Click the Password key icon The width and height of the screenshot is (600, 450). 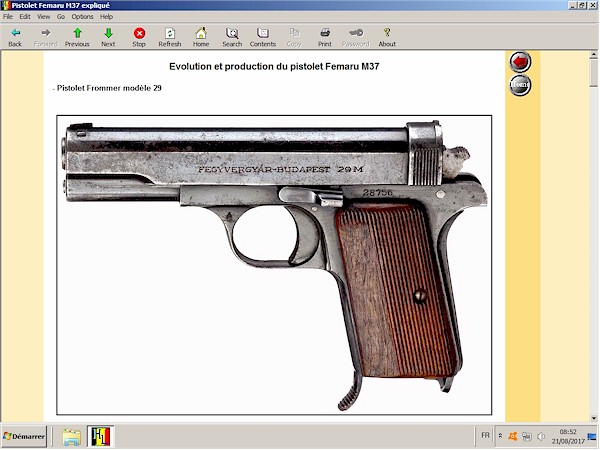pos(356,37)
